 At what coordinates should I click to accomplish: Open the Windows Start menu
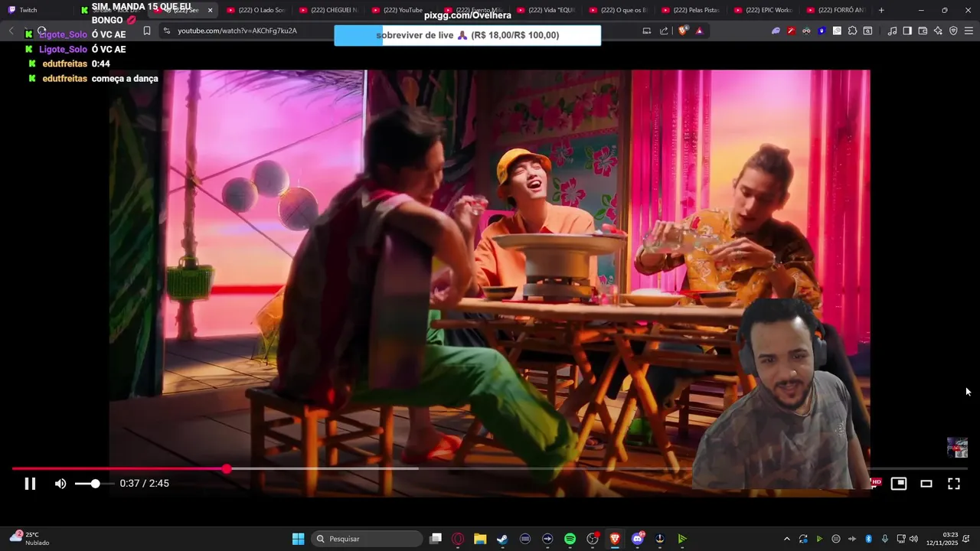pyautogui.click(x=298, y=539)
